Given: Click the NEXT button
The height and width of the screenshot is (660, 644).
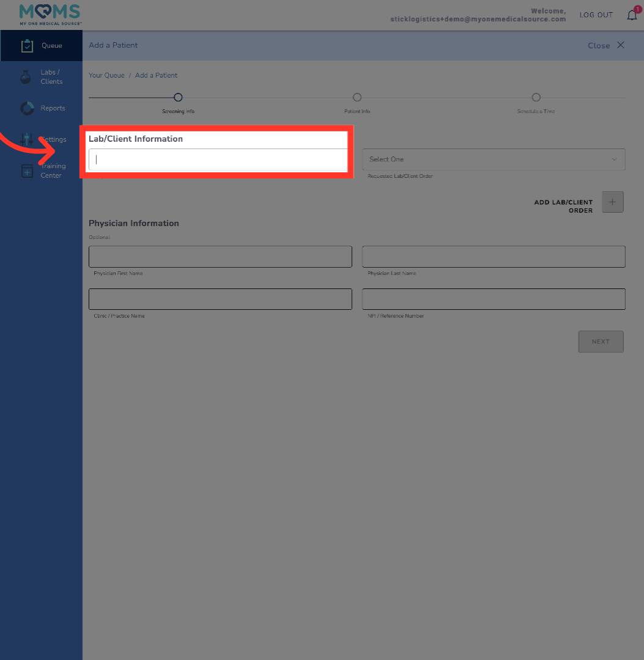Looking at the screenshot, I should (x=601, y=342).
